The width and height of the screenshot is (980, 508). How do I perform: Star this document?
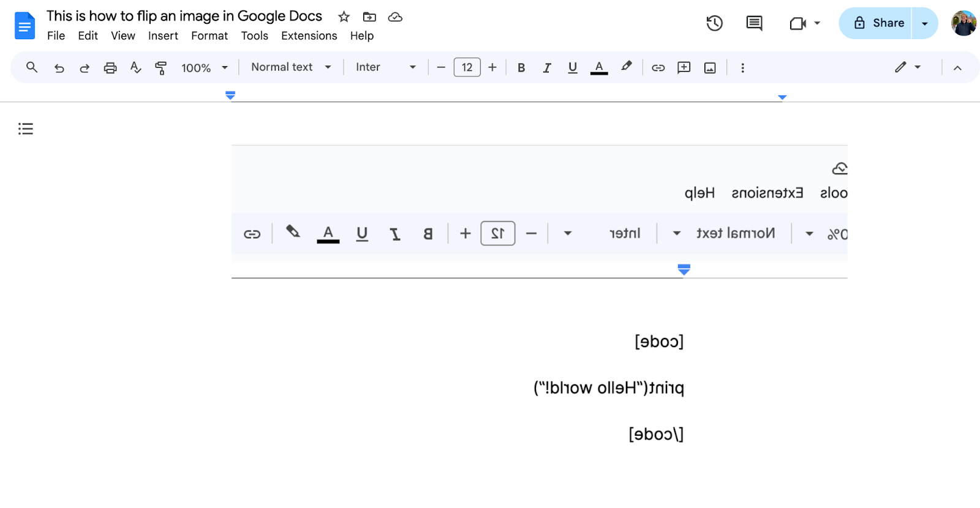coord(344,17)
